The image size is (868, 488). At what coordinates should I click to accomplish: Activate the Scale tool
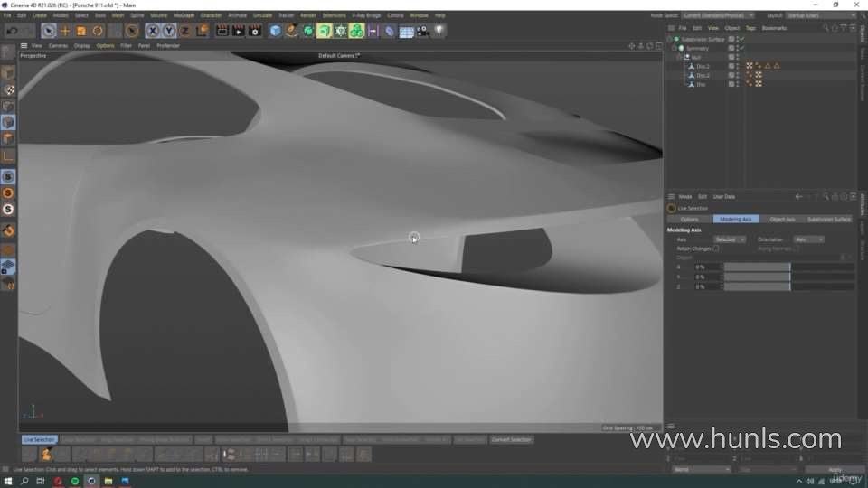(81, 31)
